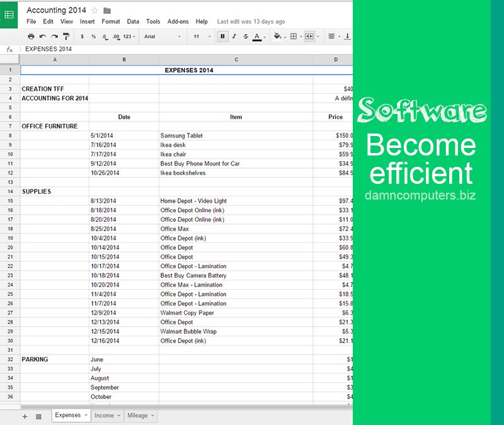This screenshot has width=504, height=425.
Task: Open the View menu
Action: click(67, 21)
